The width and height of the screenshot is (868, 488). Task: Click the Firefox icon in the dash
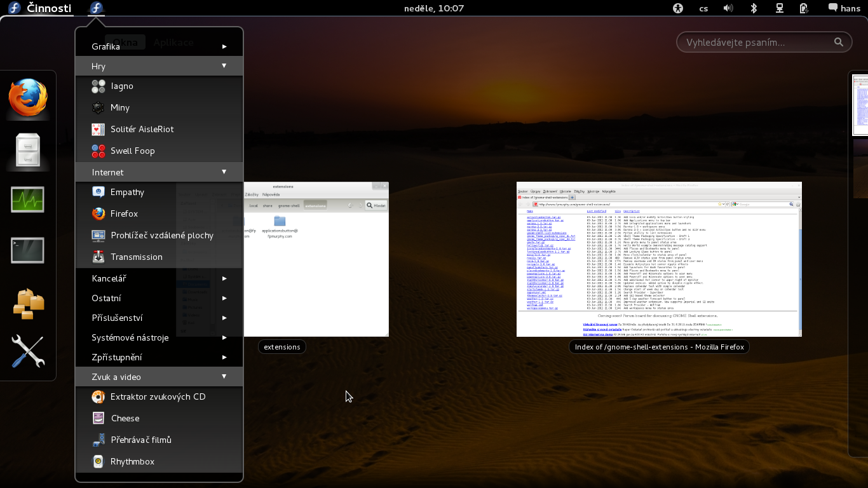[x=27, y=97]
